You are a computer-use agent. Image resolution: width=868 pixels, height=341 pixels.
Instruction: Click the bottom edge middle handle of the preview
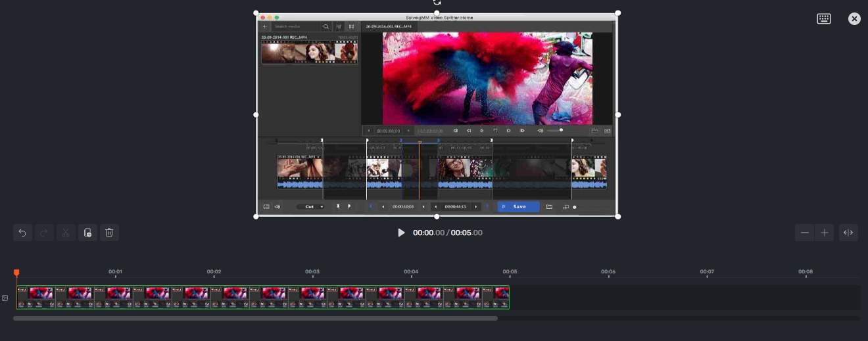coord(437,216)
